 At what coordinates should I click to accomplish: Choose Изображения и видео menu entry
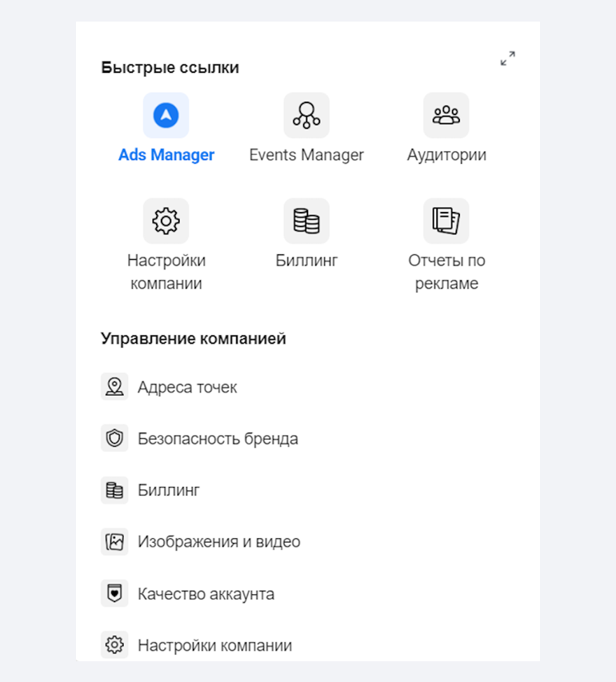[219, 542]
